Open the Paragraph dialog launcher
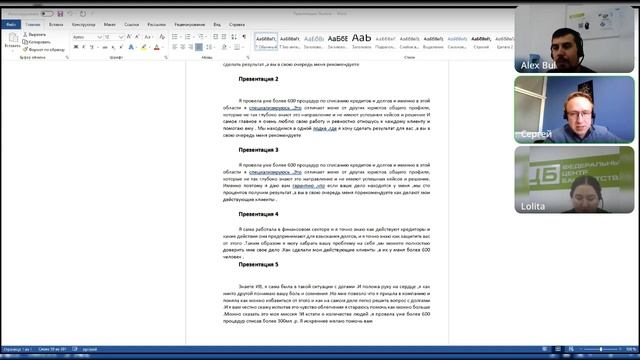The width and height of the screenshot is (640, 360). click(247, 58)
